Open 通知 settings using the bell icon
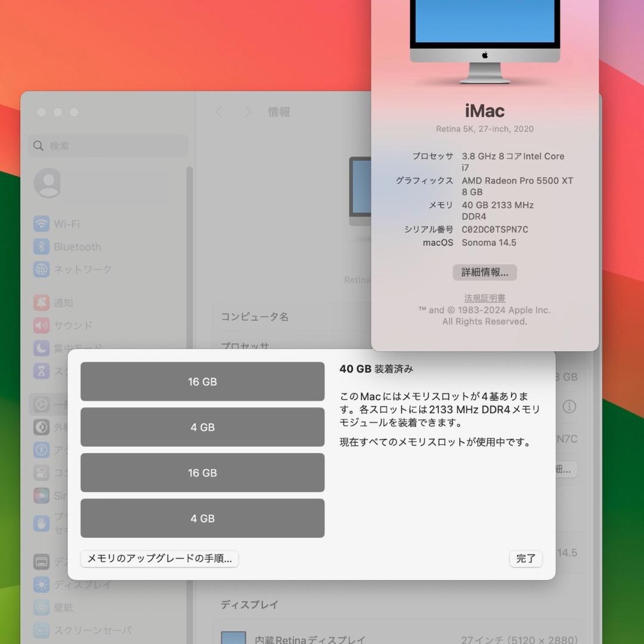This screenshot has width=644, height=644. [x=41, y=302]
